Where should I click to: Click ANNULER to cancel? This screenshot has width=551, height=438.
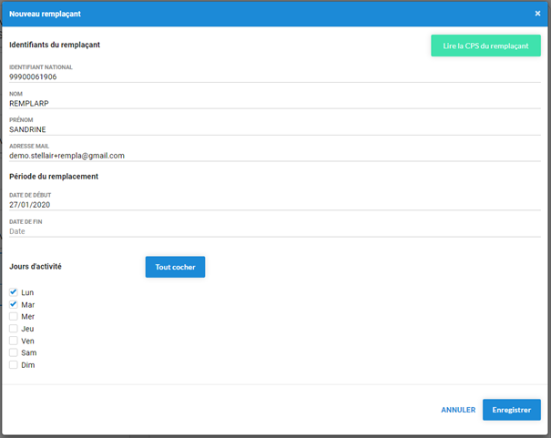(458, 410)
